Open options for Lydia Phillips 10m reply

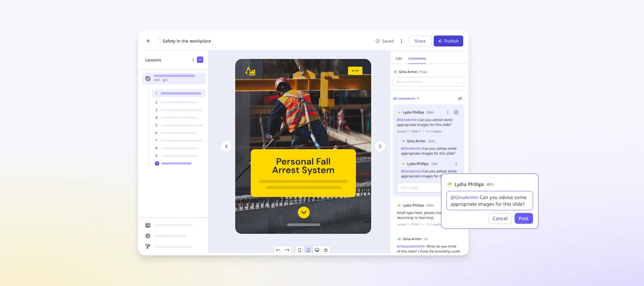pyautogui.click(x=456, y=164)
